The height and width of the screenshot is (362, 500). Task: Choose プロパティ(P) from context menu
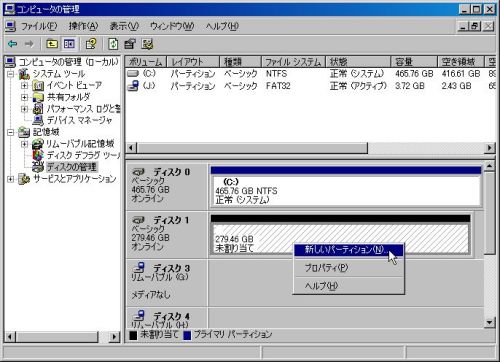(348, 268)
